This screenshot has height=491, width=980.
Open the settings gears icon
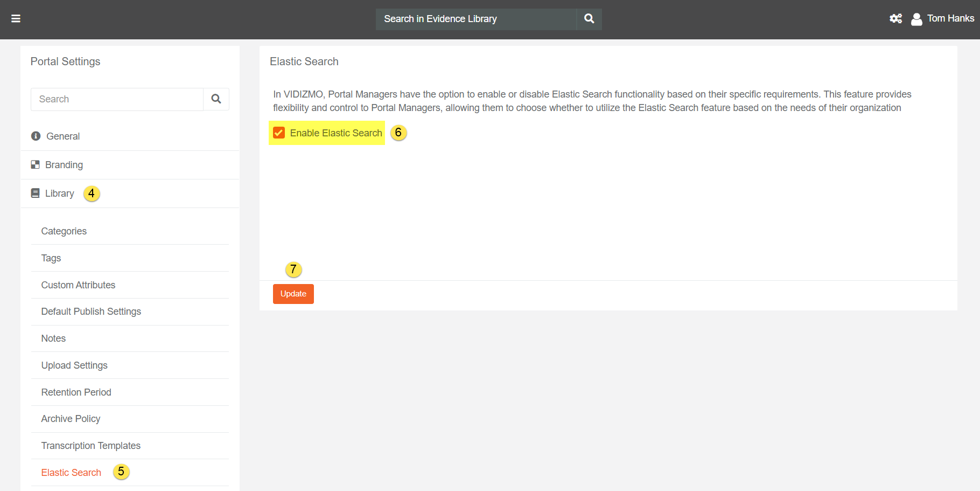895,19
